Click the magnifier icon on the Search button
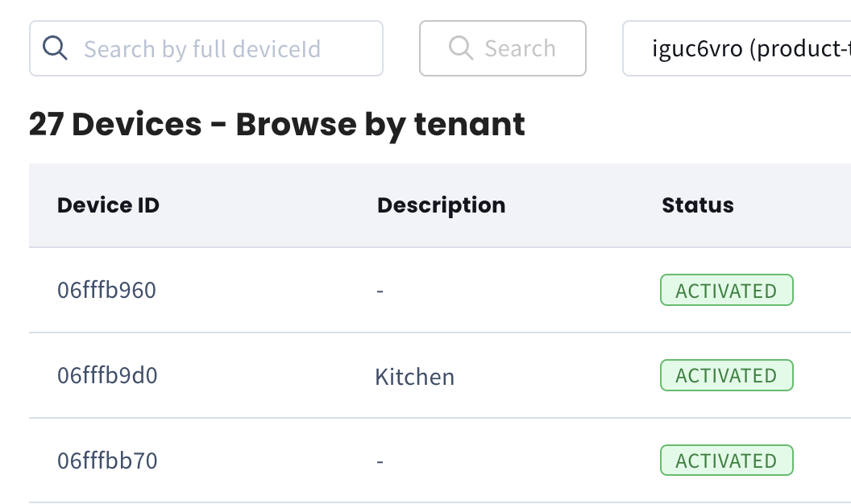The height and width of the screenshot is (504, 851). pyautogui.click(x=461, y=48)
